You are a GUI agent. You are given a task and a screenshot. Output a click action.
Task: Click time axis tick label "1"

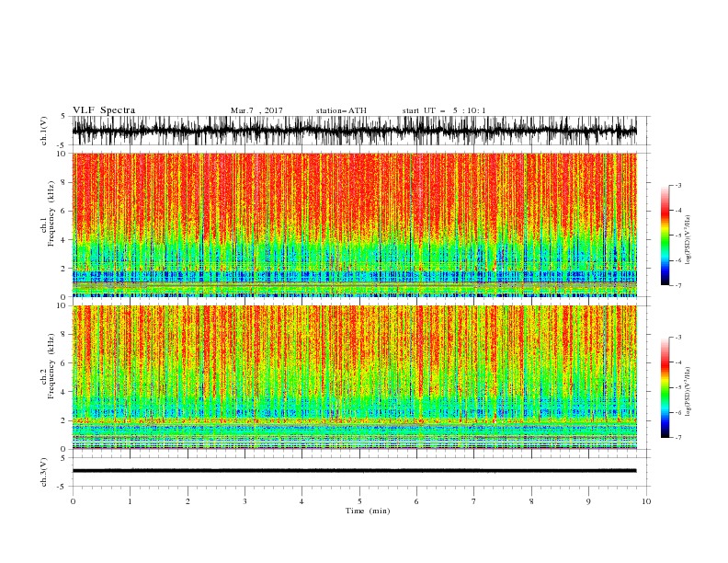130,501
